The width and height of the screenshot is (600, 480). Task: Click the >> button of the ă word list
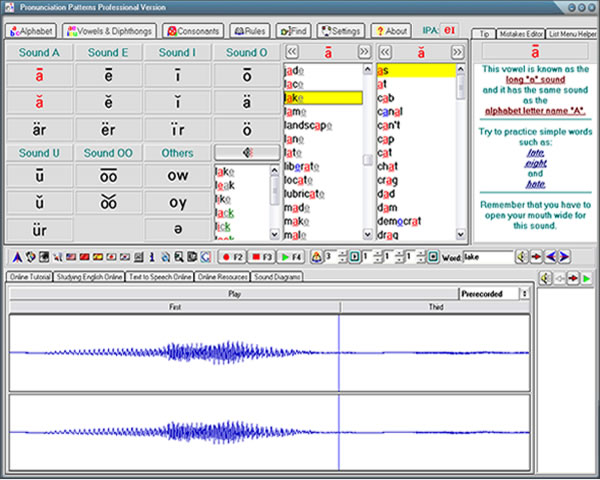tap(457, 52)
